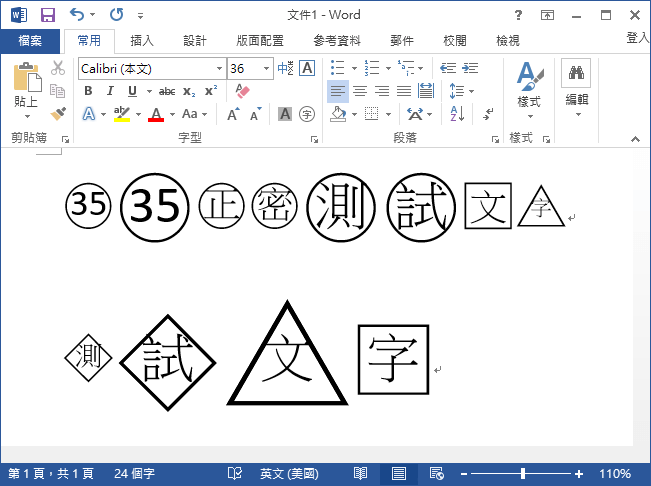Open the 檔案 file menu
Viewport: 651px width, 486px height.
(30, 41)
